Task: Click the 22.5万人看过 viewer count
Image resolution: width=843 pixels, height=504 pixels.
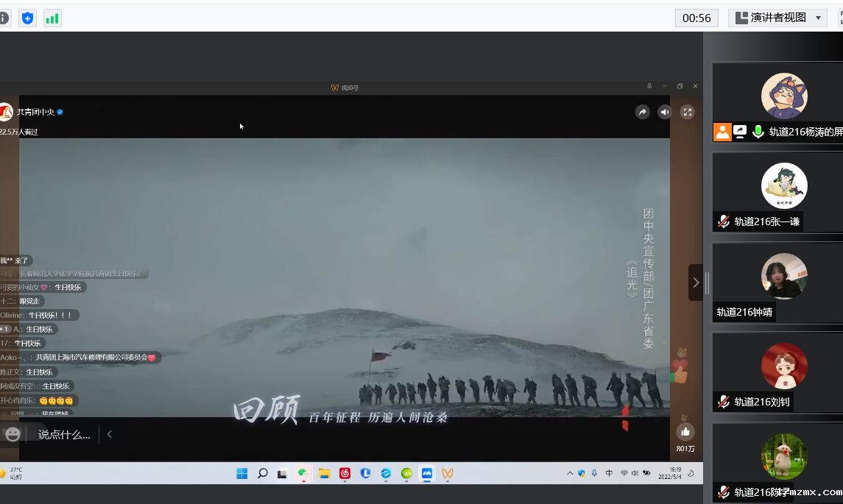Action: pyautogui.click(x=19, y=132)
